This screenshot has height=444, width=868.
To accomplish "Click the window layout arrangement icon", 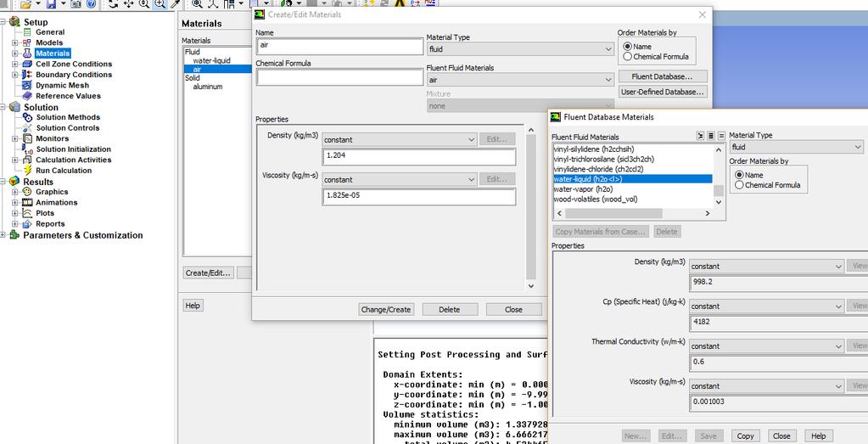I will (228, 4).
